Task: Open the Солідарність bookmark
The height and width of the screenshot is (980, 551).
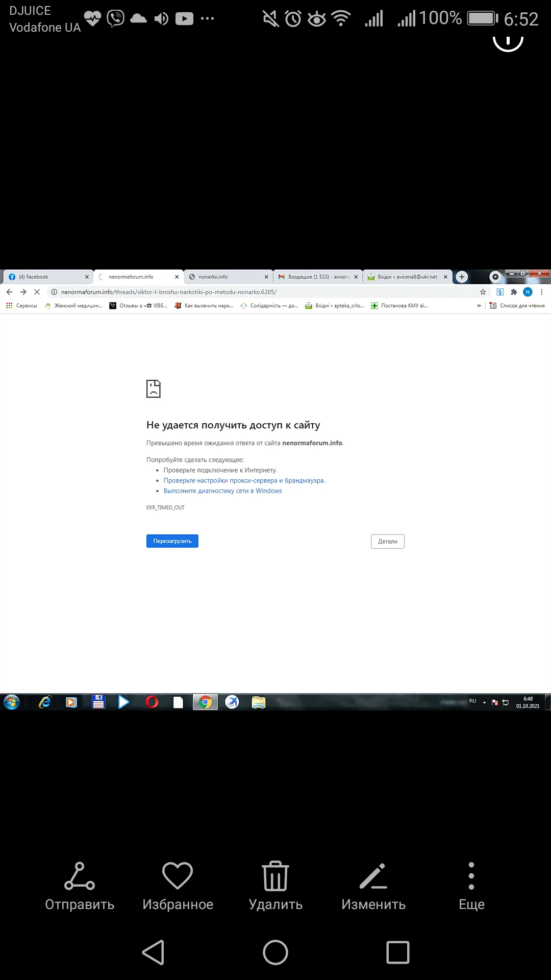Action: pyautogui.click(x=269, y=305)
